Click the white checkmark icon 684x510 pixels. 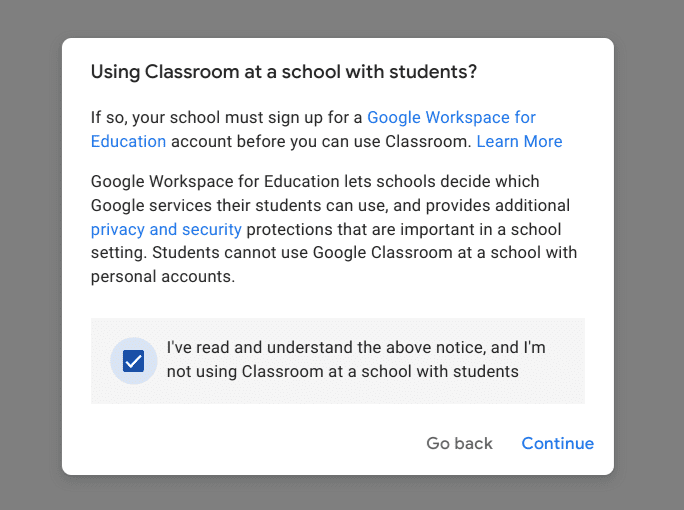tap(133, 361)
